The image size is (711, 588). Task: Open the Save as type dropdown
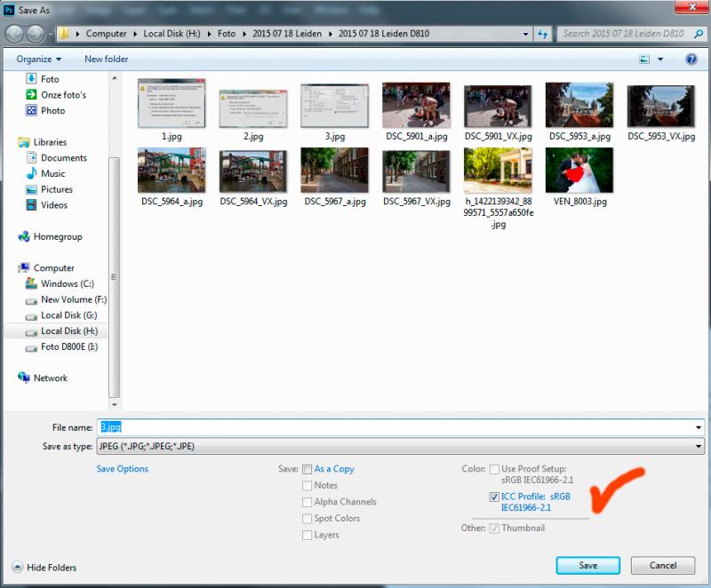(401, 446)
